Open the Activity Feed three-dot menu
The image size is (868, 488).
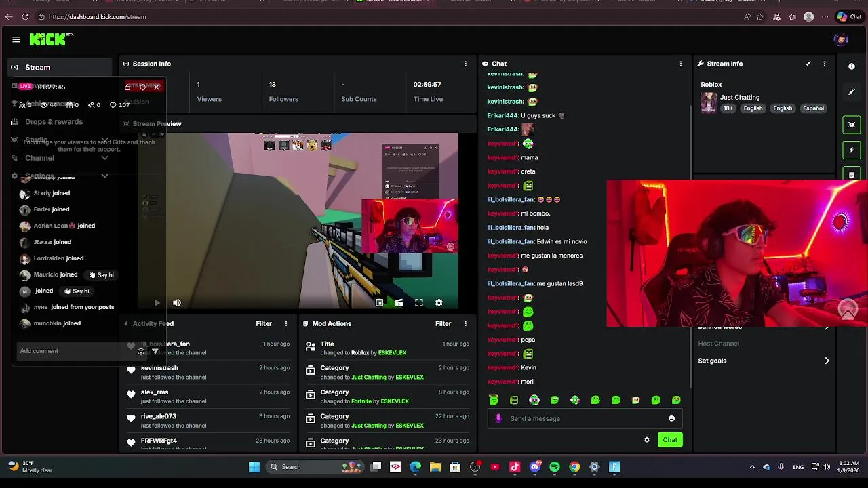tap(285, 324)
